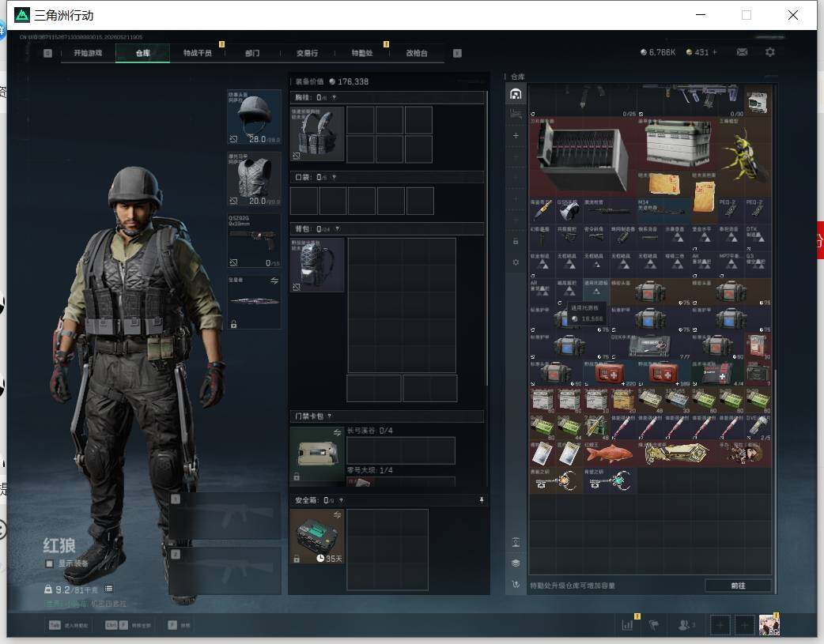Image resolution: width=824 pixels, height=644 pixels.
Task: Open the 特勤处 tab
Action: point(361,53)
